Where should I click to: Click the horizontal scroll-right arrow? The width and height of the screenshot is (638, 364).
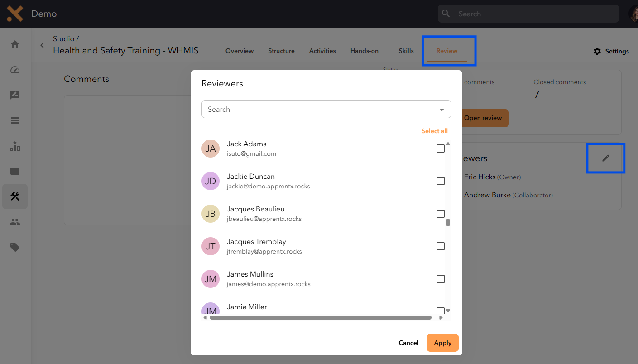(x=441, y=318)
